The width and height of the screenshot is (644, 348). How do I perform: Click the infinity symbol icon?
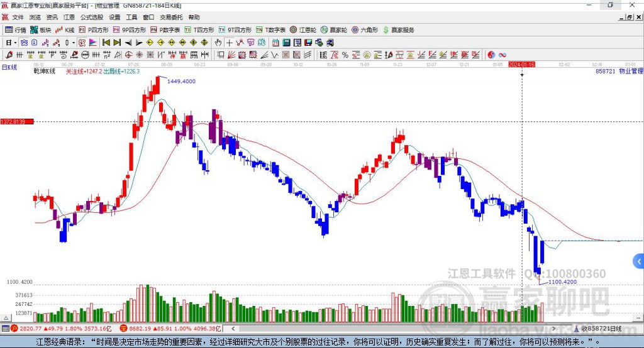[502, 55]
